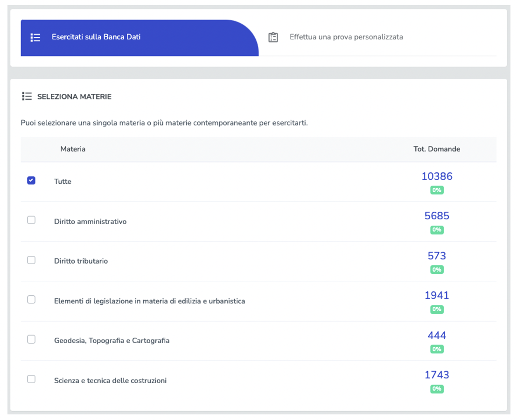Click the Diritto tributario subject label

[81, 261]
